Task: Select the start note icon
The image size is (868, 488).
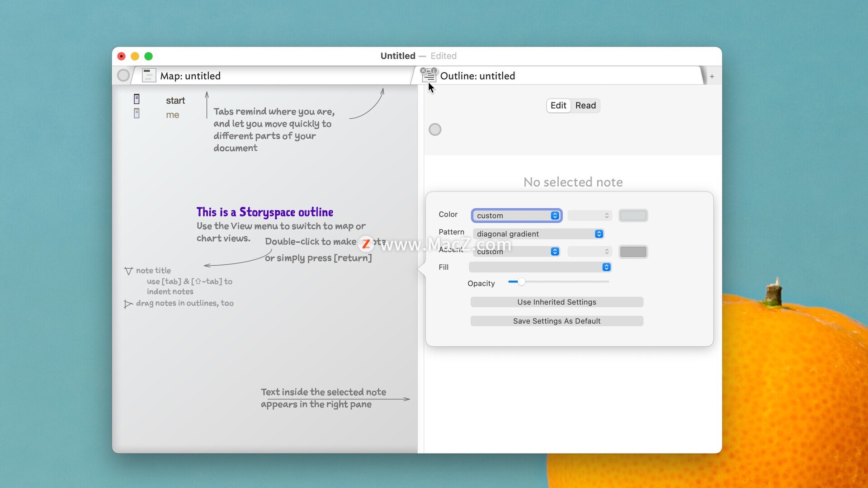Action: pos(137,99)
